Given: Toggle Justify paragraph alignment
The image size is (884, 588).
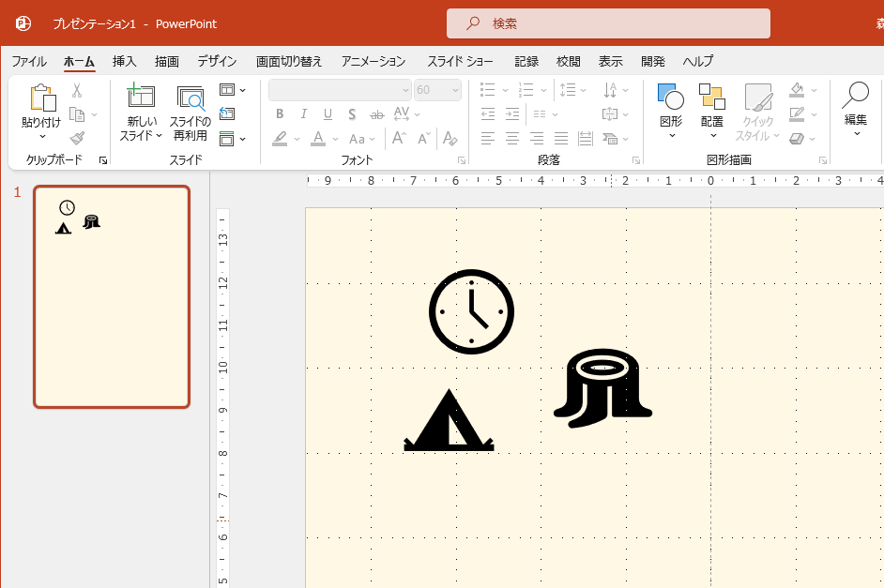Looking at the screenshot, I should pos(561,139).
